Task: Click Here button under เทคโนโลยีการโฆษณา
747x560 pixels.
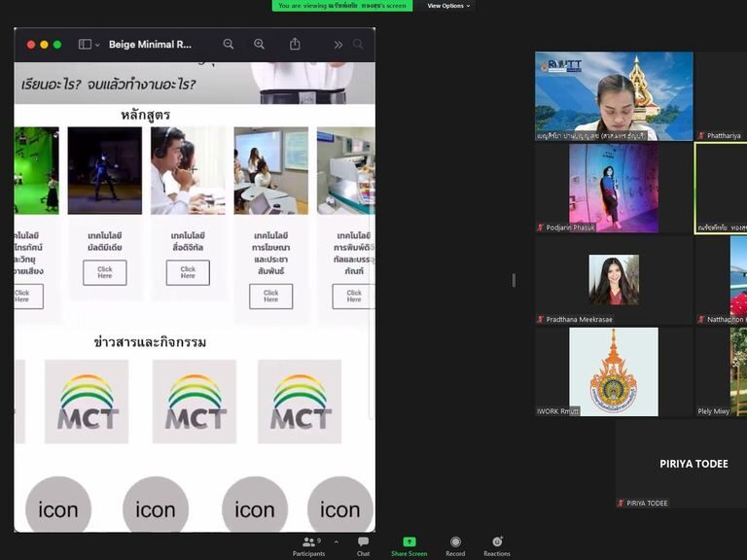Action: click(270, 297)
